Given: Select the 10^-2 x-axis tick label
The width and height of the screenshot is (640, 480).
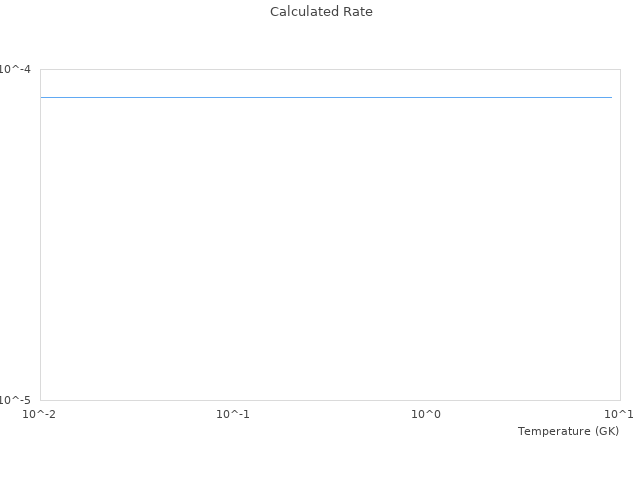Looking at the screenshot, I should click(40, 414).
